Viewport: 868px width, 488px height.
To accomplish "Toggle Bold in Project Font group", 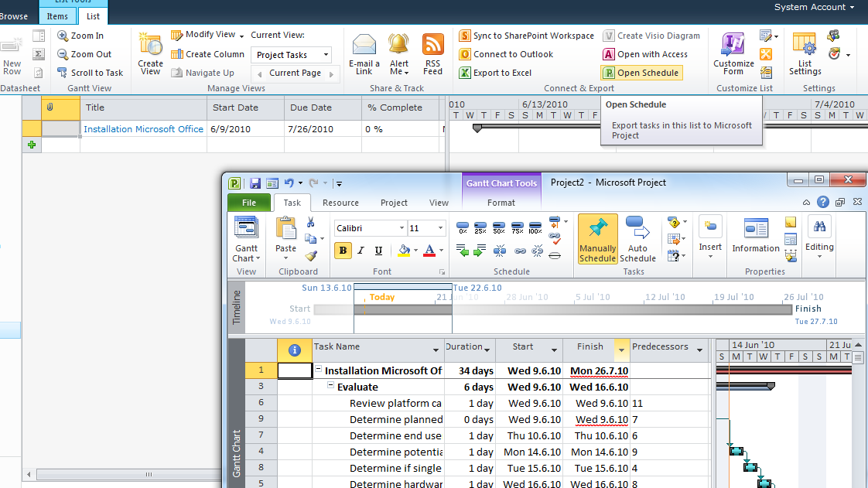I will 343,251.
